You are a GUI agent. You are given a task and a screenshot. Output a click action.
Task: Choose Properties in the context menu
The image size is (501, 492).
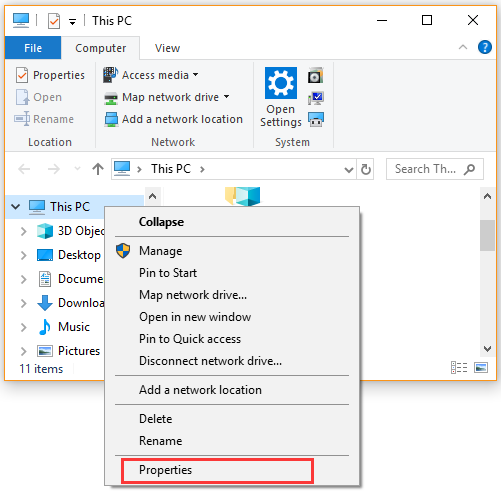232,470
